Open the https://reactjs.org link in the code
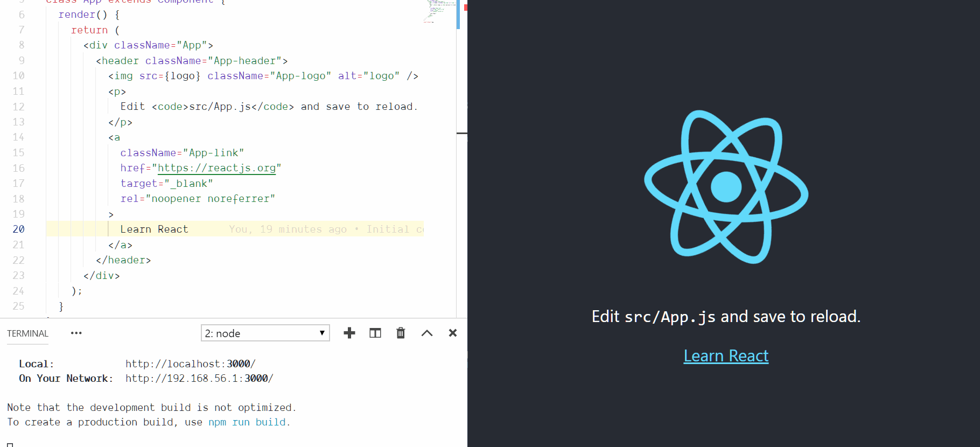This screenshot has width=980, height=447. click(216, 168)
